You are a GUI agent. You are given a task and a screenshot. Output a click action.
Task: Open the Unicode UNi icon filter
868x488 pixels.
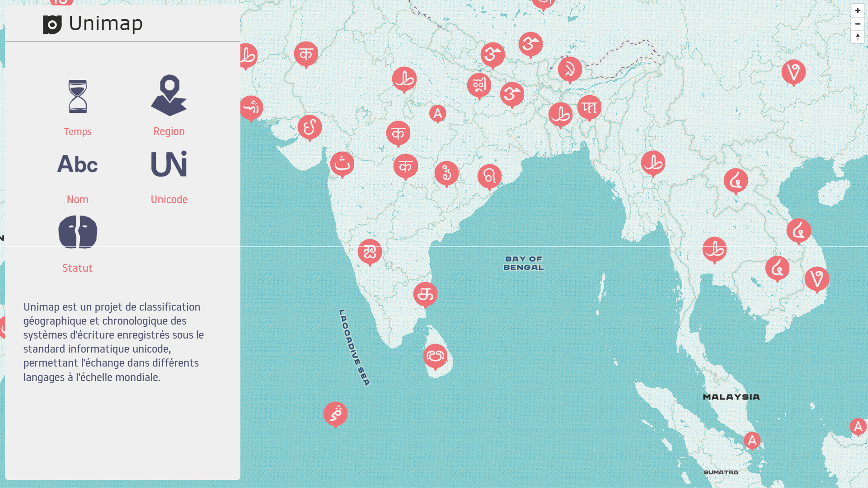(x=169, y=164)
